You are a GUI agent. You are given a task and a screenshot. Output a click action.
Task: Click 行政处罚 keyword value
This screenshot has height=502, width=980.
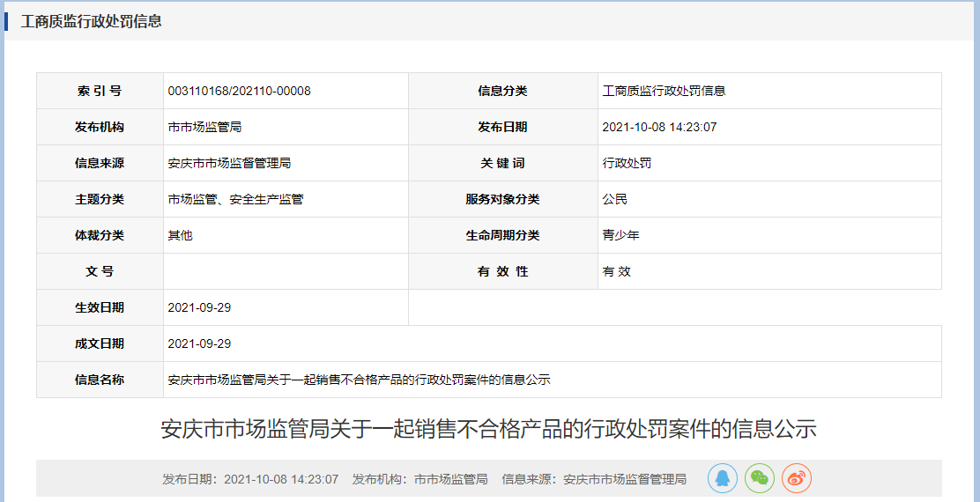coord(627,164)
